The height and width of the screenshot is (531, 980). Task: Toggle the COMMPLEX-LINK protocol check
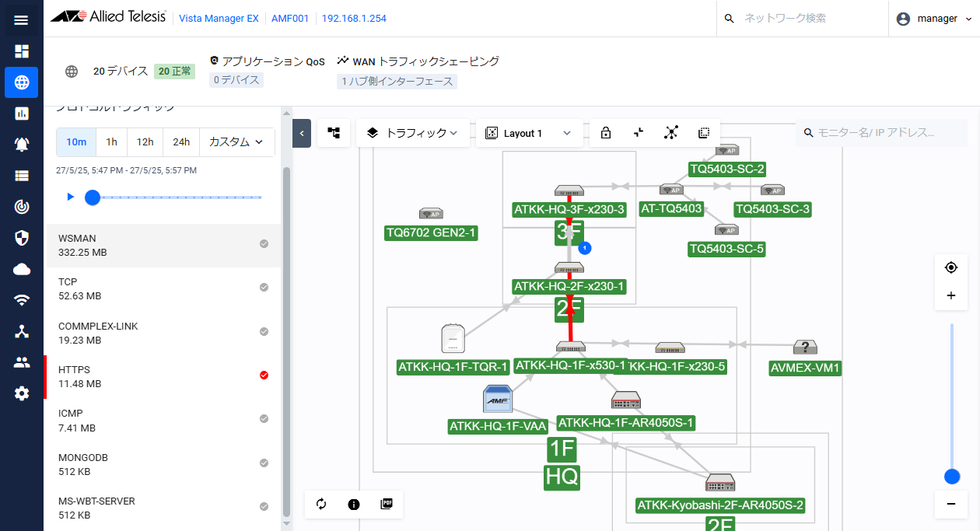pos(264,332)
